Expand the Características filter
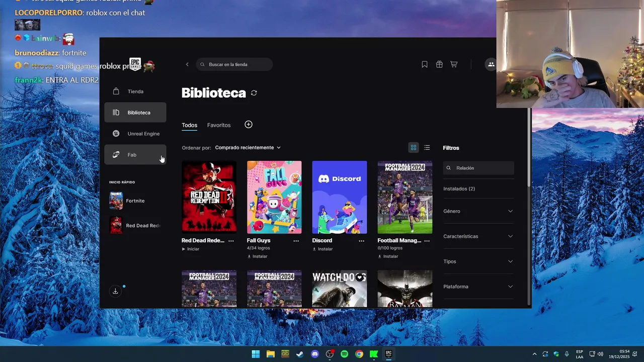This screenshot has width=644, height=362. 478,236
